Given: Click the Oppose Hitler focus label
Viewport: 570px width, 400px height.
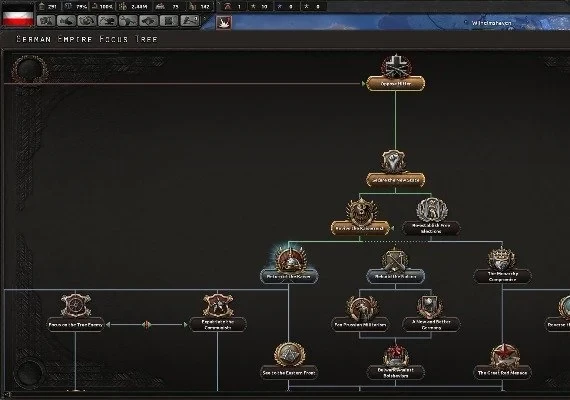Looking at the screenshot, I should click(396, 84).
